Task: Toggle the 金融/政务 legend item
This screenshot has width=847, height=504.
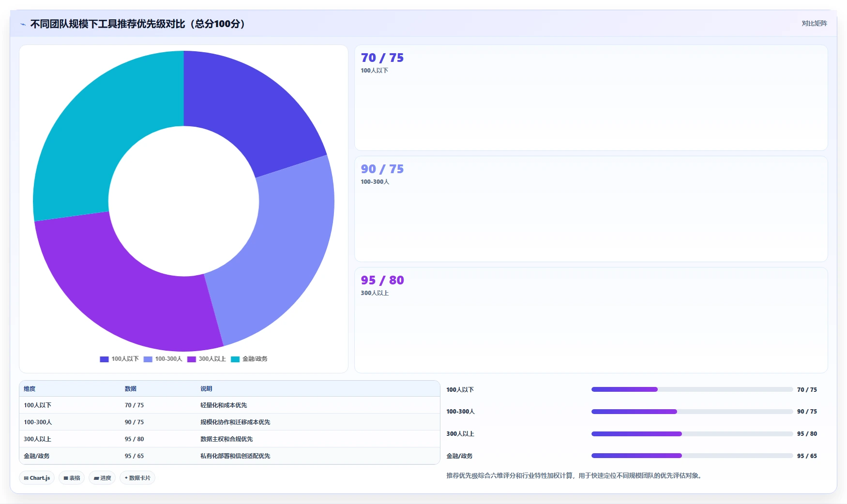Action: pyautogui.click(x=249, y=359)
